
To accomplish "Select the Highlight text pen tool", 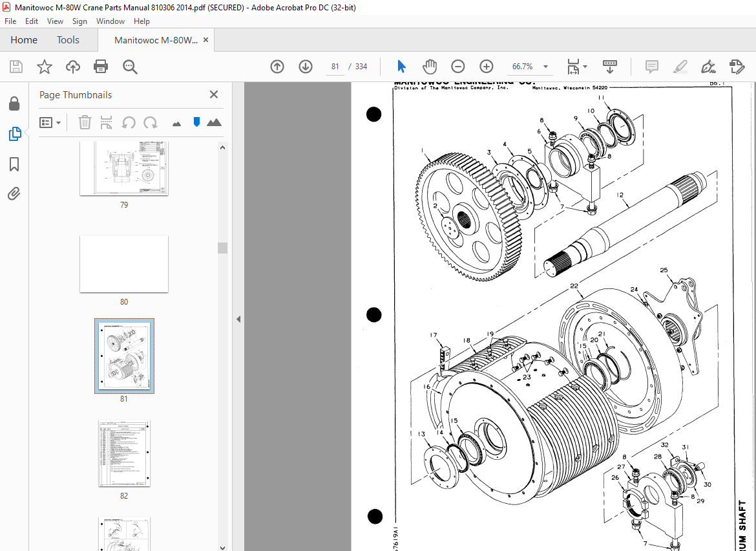I will point(680,67).
